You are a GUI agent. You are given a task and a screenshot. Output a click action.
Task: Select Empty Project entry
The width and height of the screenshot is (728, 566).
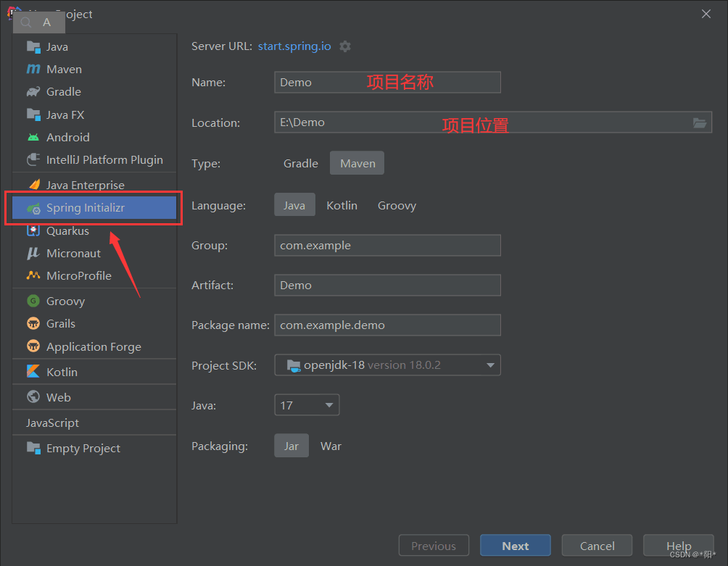[x=94, y=448]
